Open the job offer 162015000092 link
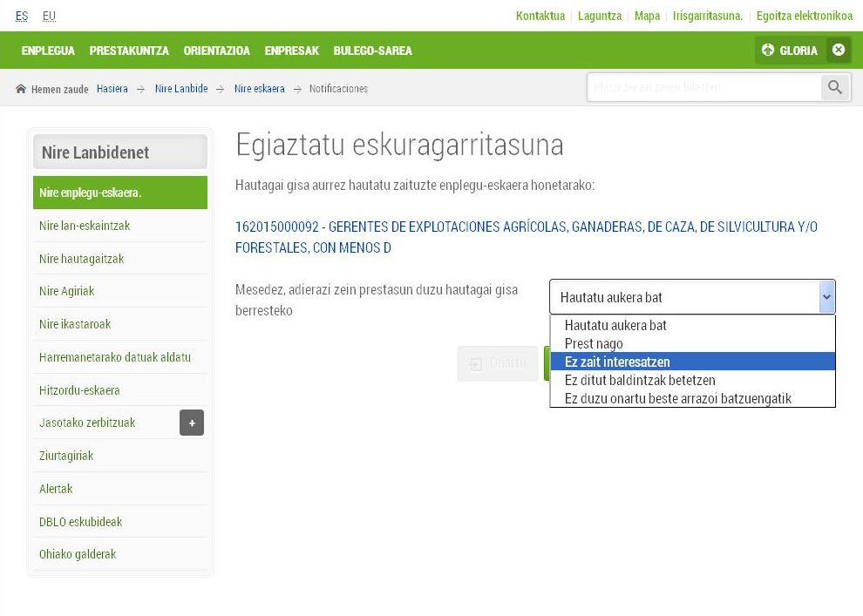The width and height of the screenshot is (863, 616). (x=527, y=237)
